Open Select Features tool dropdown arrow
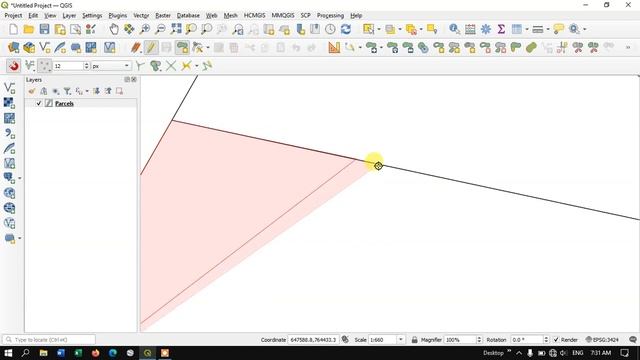This screenshot has width=640, height=360. [378, 29]
